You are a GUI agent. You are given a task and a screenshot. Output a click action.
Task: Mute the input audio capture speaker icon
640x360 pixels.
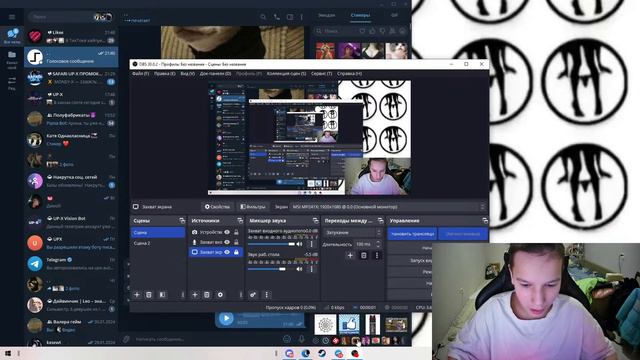click(300, 244)
